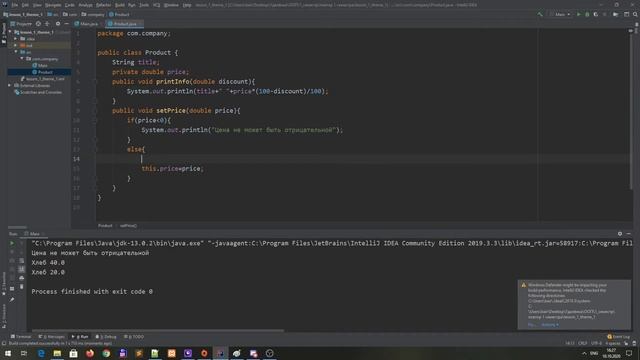Click Run with Coverage icon in toolbar
Screen dimensions: 640x360
(596, 14)
